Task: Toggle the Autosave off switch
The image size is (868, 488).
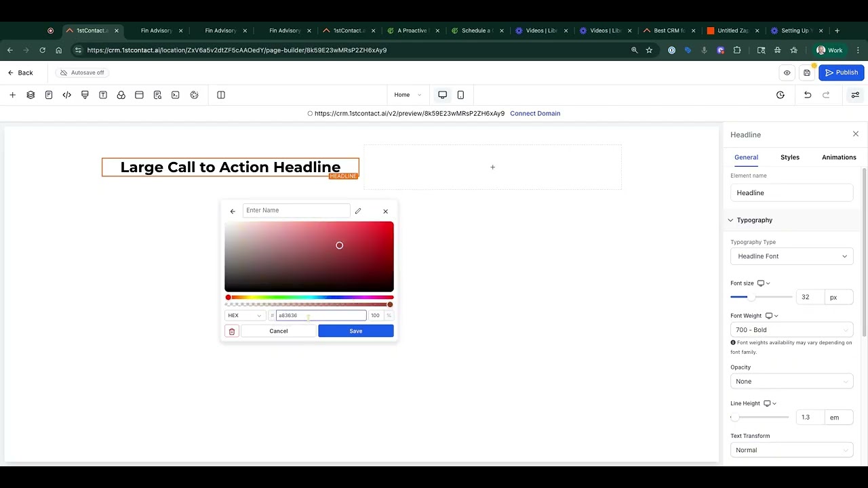Action: (83, 73)
